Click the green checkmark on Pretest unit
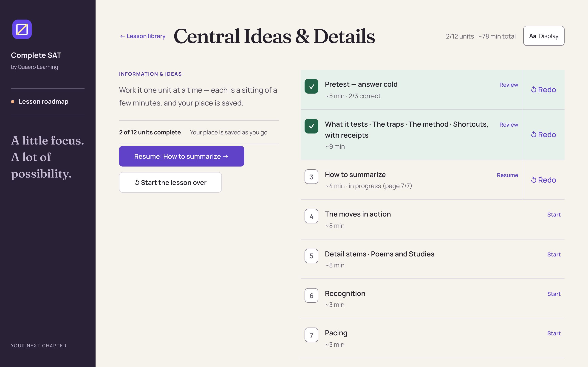The width and height of the screenshot is (588, 367). (x=311, y=86)
